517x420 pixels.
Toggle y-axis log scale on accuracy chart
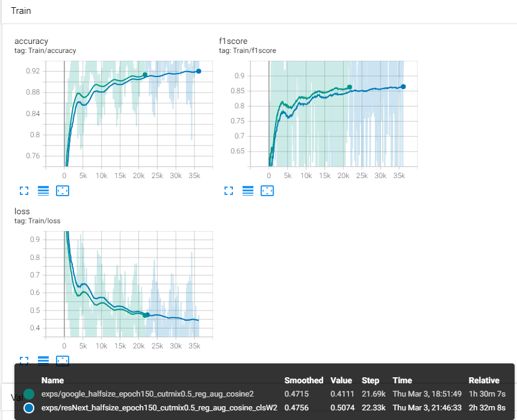[43, 191]
